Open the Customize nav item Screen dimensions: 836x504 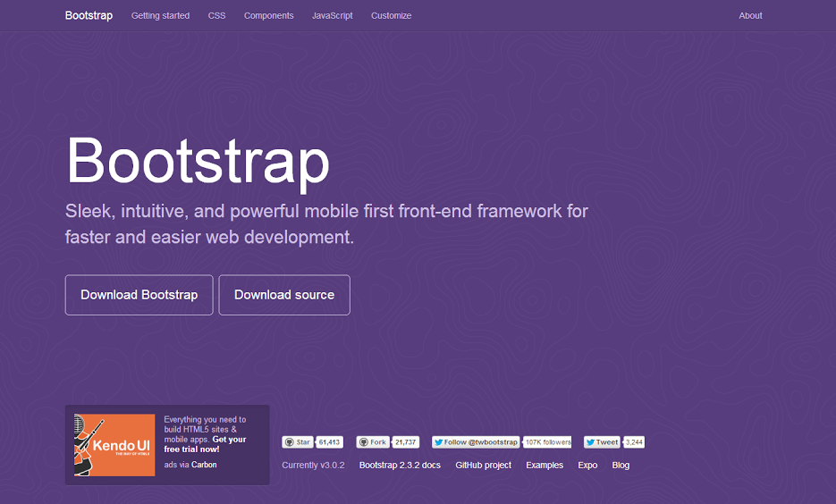[392, 15]
